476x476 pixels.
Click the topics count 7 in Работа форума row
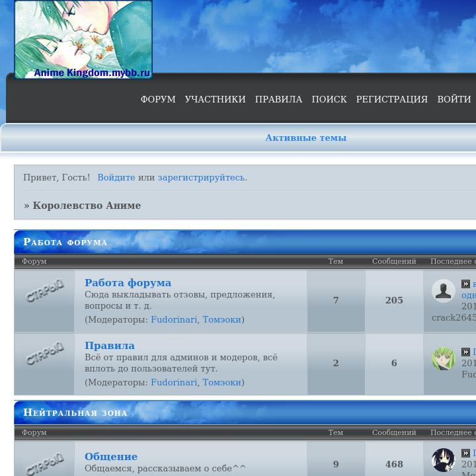click(336, 300)
